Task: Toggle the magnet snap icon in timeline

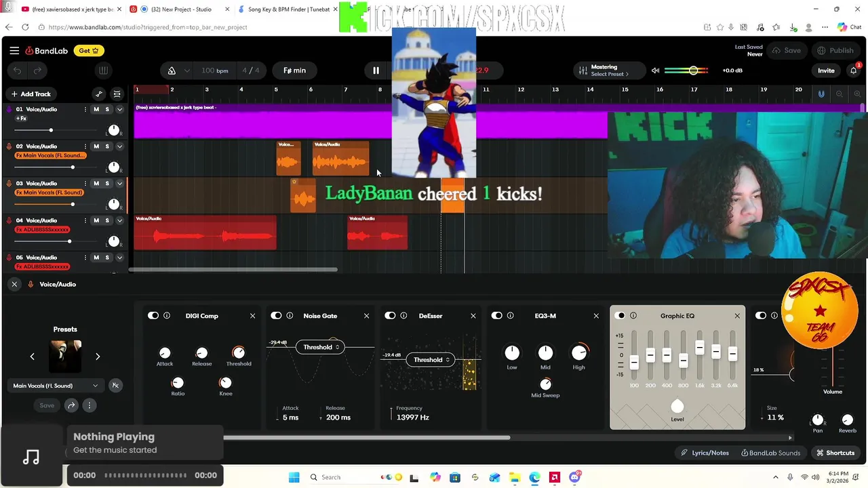Action: (821, 94)
